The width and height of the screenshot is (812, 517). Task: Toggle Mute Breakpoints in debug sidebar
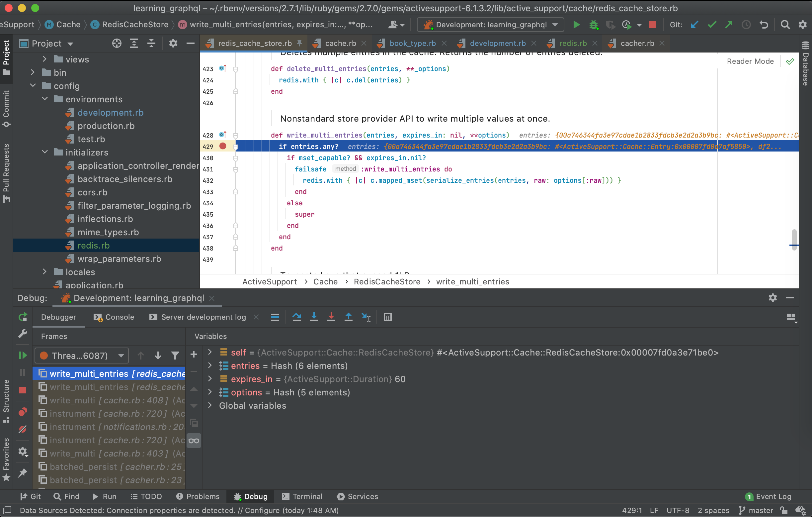(x=23, y=429)
